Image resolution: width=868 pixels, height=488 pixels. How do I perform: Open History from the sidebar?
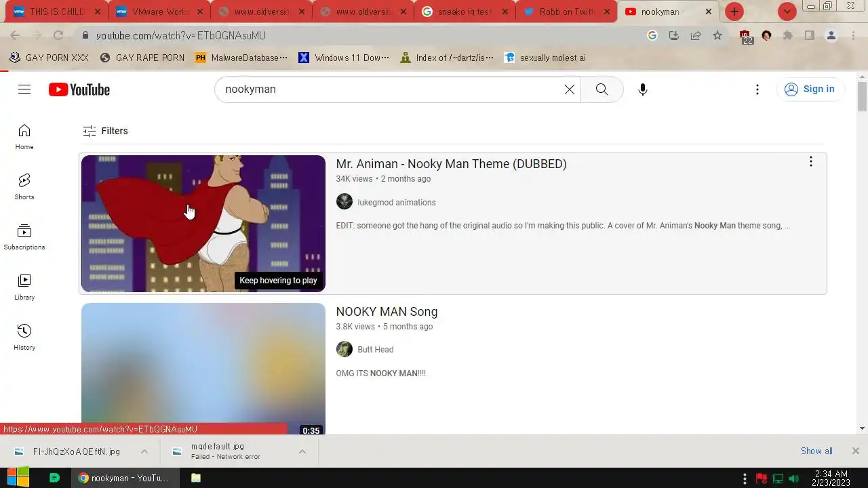tap(24, 337)
